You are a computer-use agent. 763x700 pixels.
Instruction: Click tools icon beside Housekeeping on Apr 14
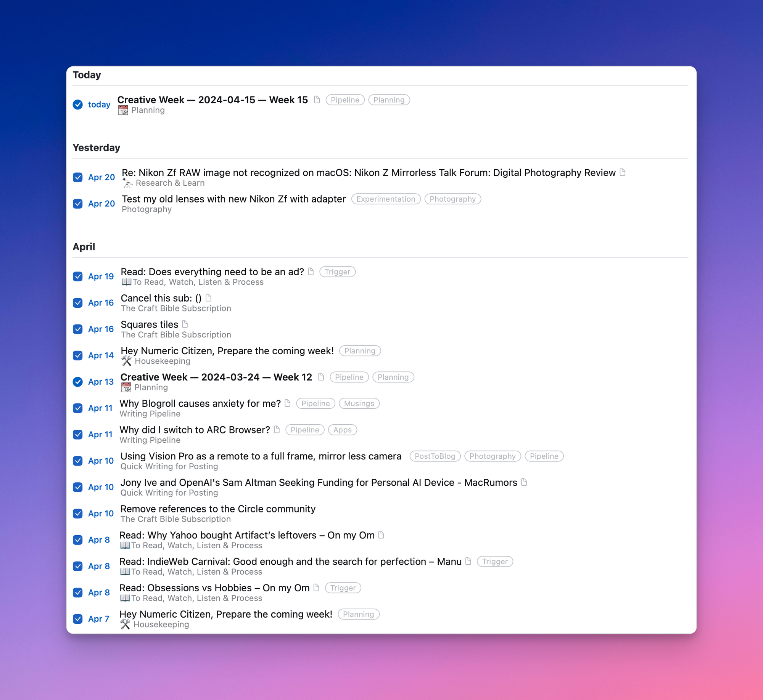click(x=127, y=361)
